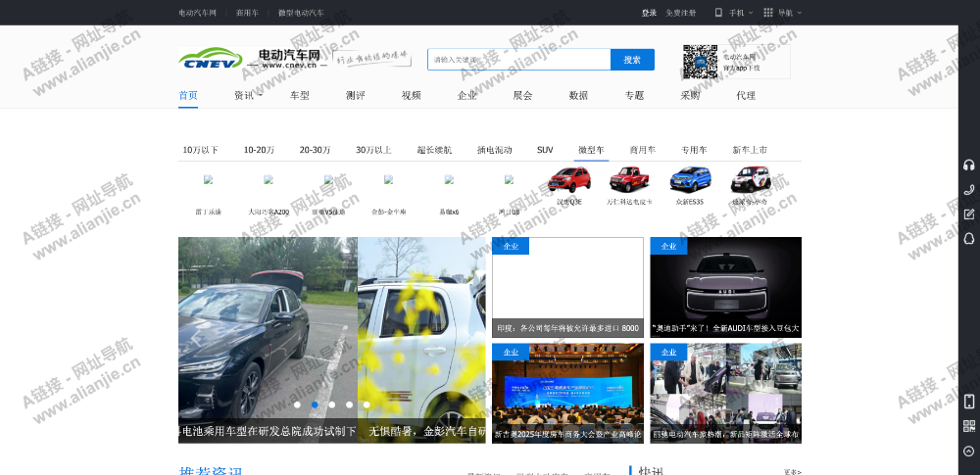
Task: Open the 微型电动汽车 top bar link
Action: [301, 13]
